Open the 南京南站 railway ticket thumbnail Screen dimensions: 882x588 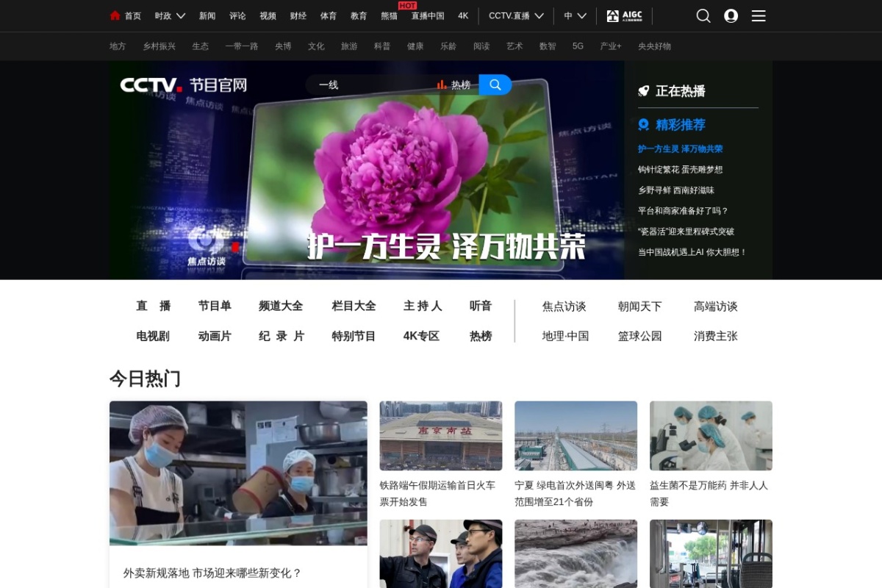(441, 435)
